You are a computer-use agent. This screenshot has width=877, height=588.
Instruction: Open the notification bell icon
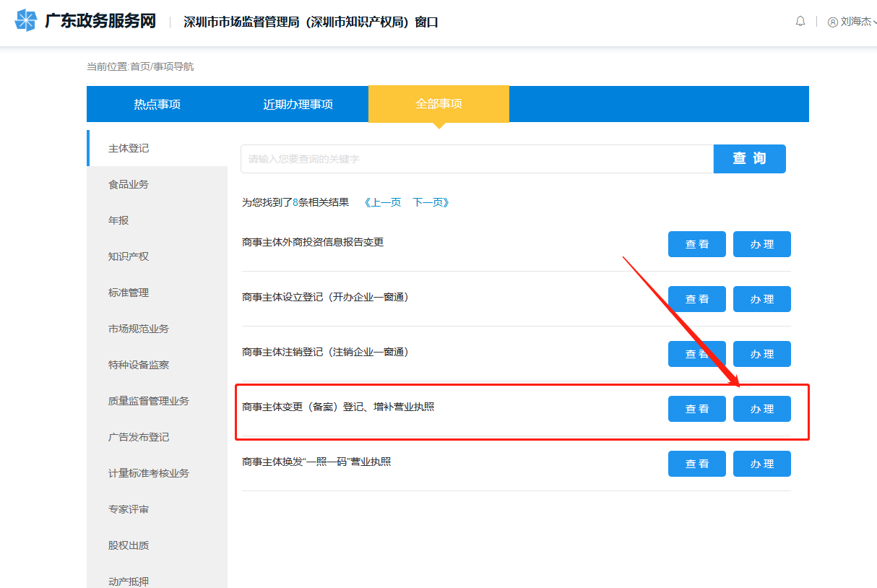800,22
